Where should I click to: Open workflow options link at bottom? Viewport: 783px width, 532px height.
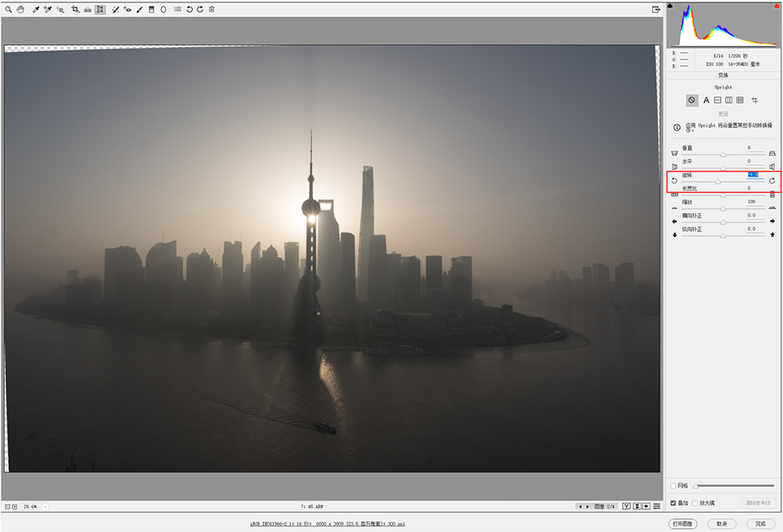328,524
